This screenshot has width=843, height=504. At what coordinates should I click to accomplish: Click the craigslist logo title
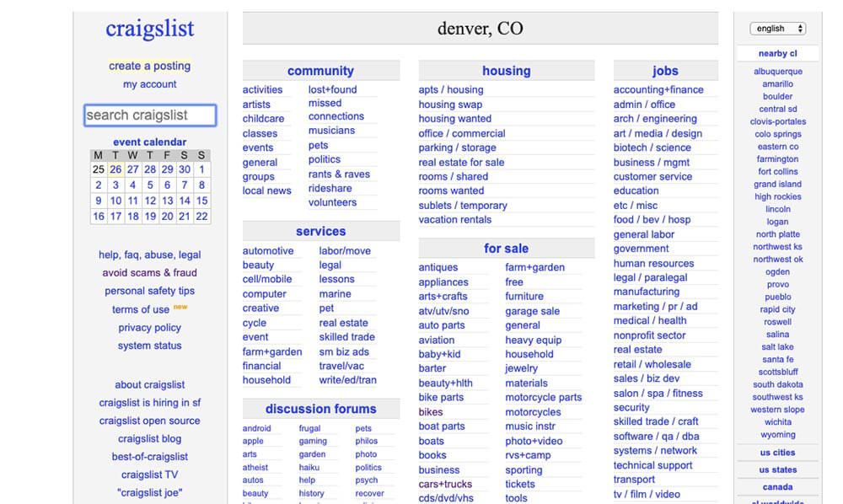tap(150, 29)
